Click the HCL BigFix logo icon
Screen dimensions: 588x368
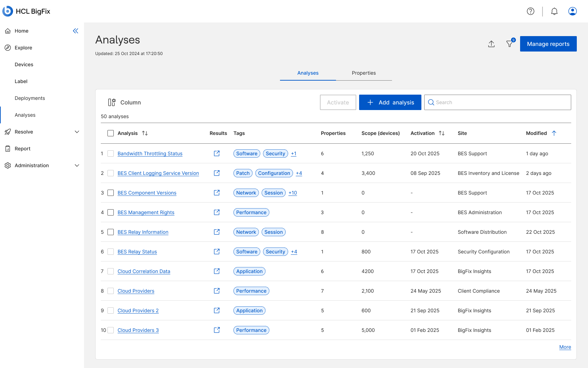point(8,11)
